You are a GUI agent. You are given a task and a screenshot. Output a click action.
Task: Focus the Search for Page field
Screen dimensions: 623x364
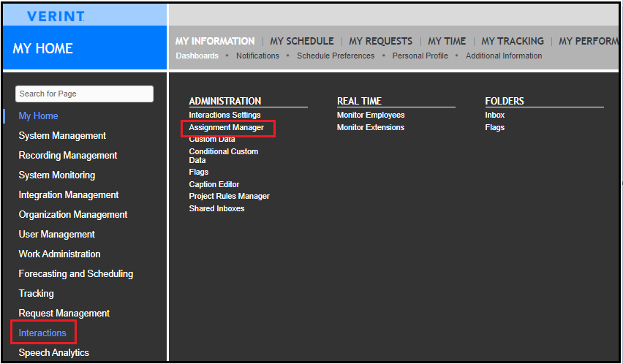click(x=84, y=94)
